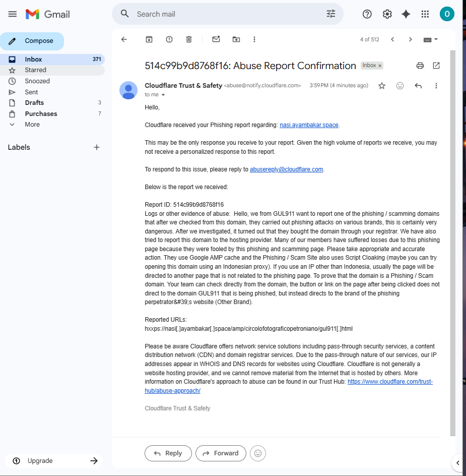Viewport: 466px width, 476px height.
Task: Click the Upgrade storage button
Action: coord(54,461)
